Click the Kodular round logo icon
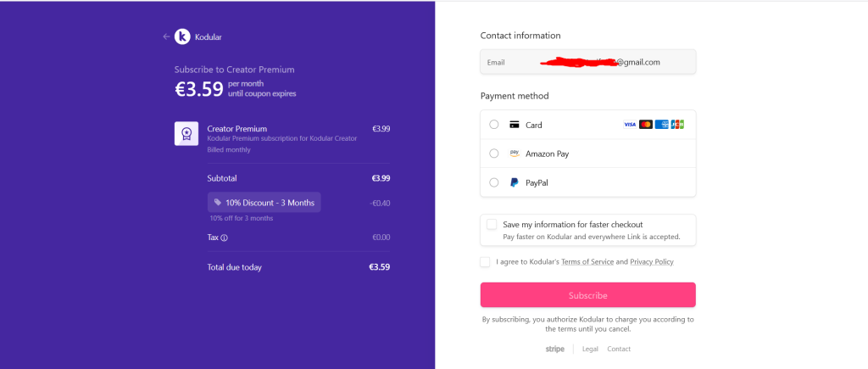This screenshot has width=868, height=369. (x=182, y=36)
